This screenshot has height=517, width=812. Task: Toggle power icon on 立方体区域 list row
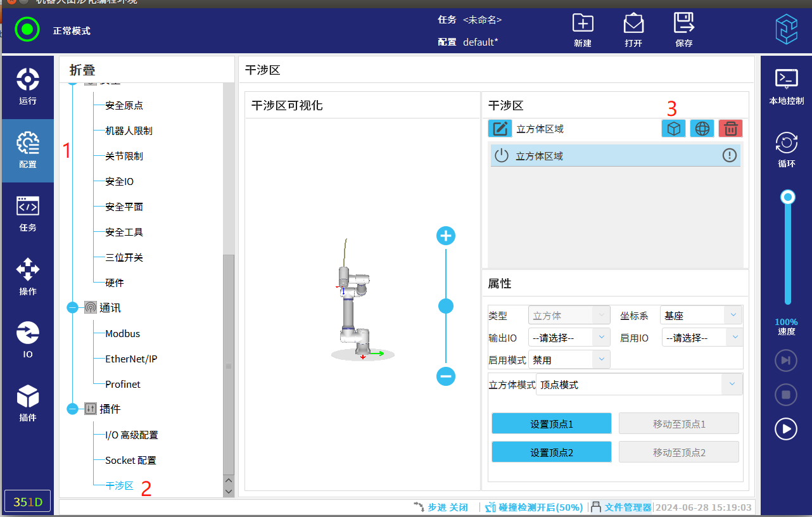coord(502,156)
